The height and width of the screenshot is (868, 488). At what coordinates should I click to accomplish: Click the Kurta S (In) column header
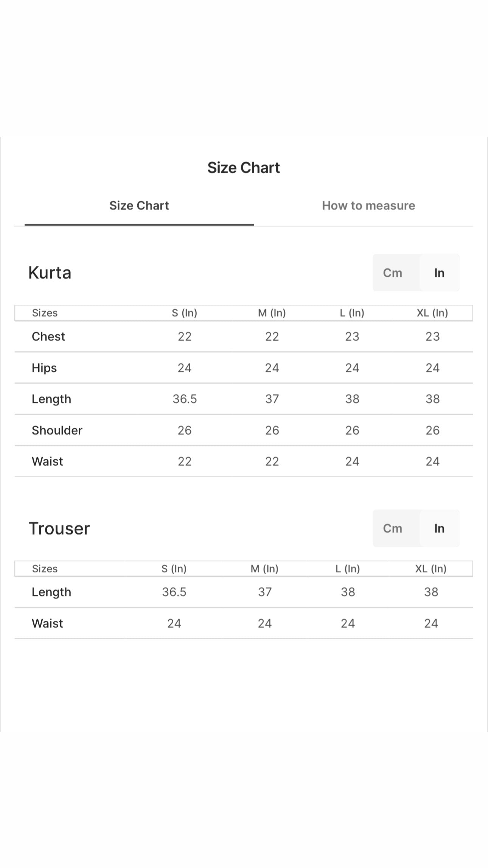coord(185,313)
